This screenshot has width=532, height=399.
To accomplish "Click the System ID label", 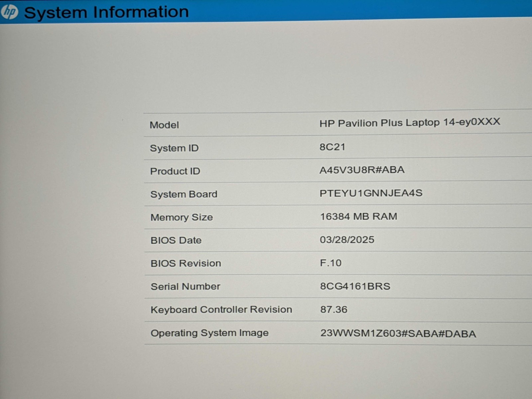I will [174, 148].
